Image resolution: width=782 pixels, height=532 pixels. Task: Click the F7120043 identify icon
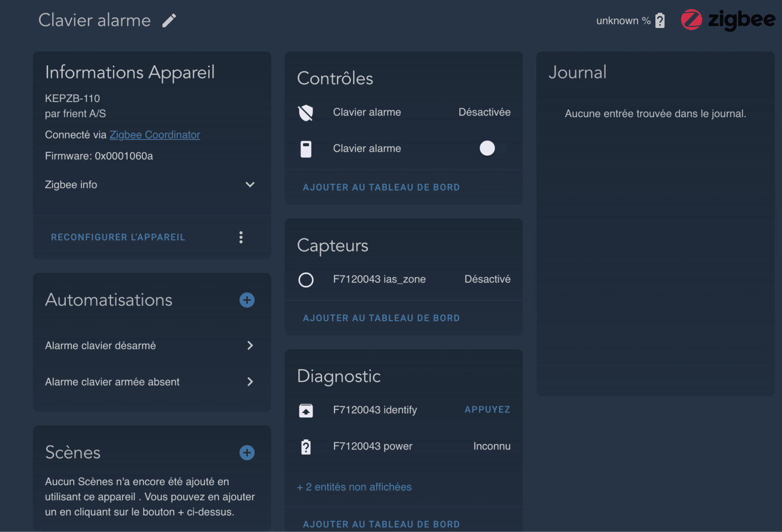click(306, 410)
